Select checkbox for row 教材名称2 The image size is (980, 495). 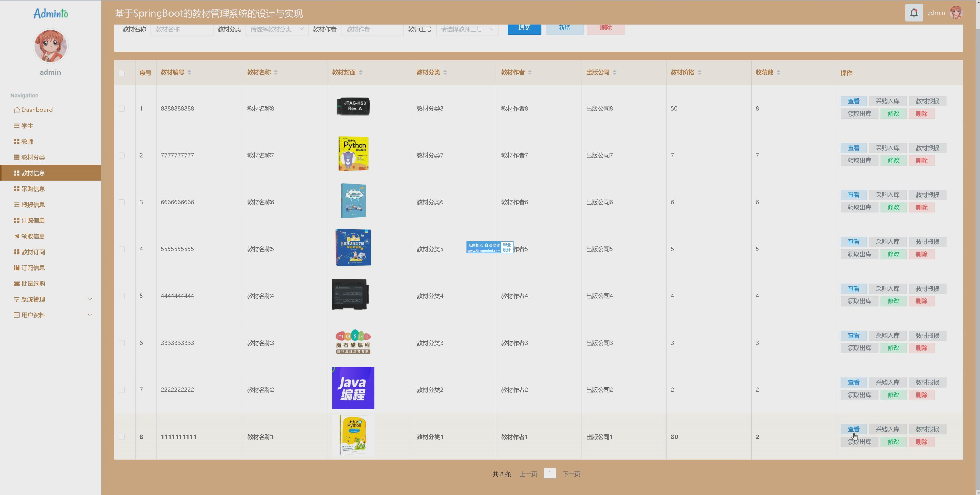[122, 390]
